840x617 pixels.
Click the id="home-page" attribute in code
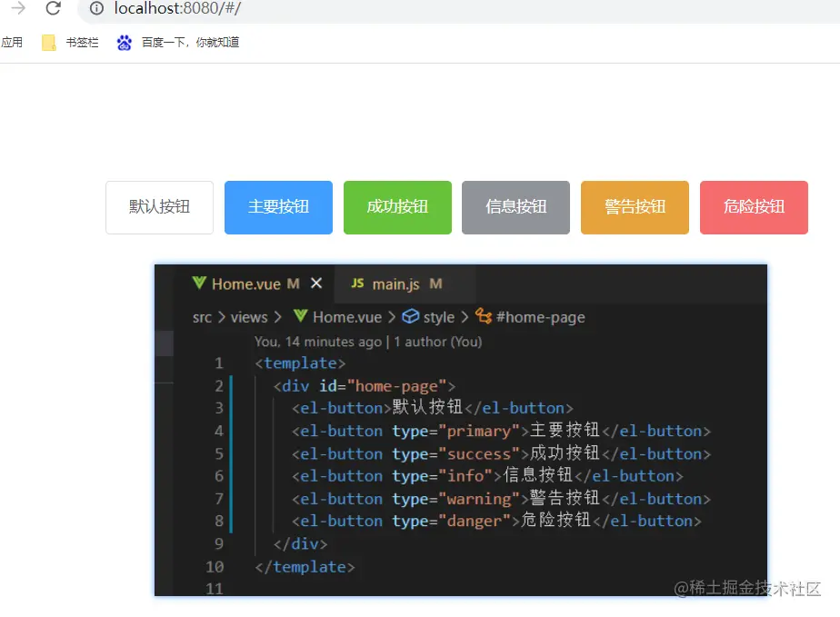click(x=383, y=385)
